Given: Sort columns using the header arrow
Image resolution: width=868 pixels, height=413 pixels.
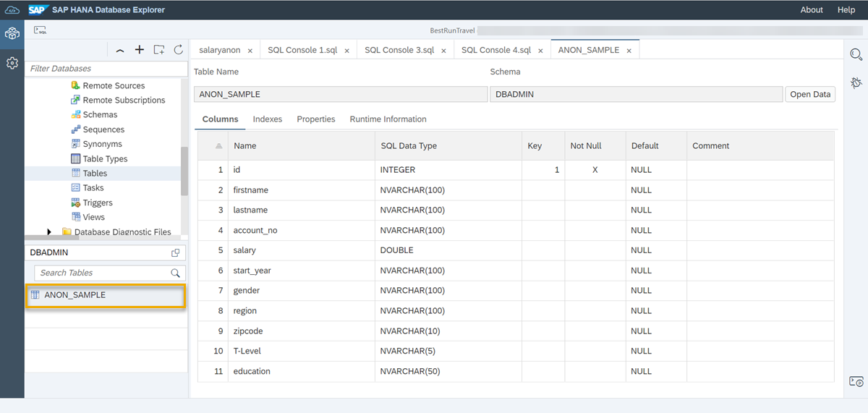Looking at the screenshot, I should [x=219, y=146].
